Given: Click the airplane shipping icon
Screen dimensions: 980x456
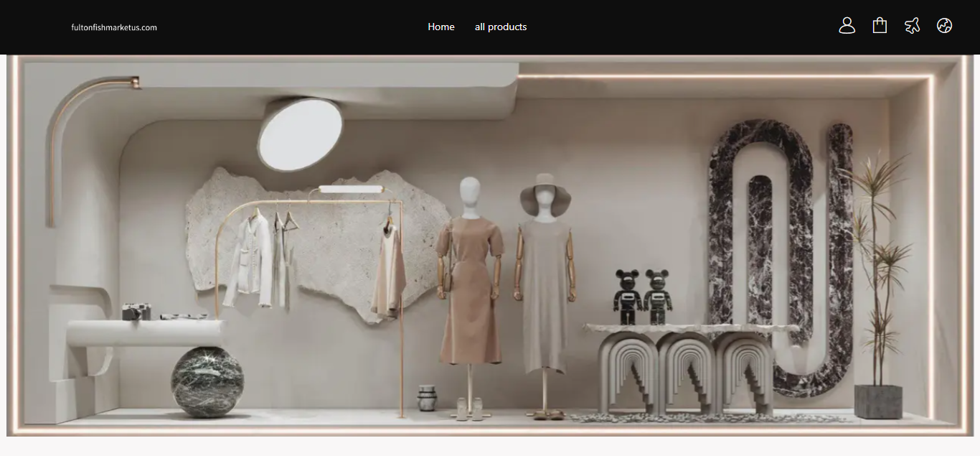Looking at the screenshot, I should coord(912,26).
